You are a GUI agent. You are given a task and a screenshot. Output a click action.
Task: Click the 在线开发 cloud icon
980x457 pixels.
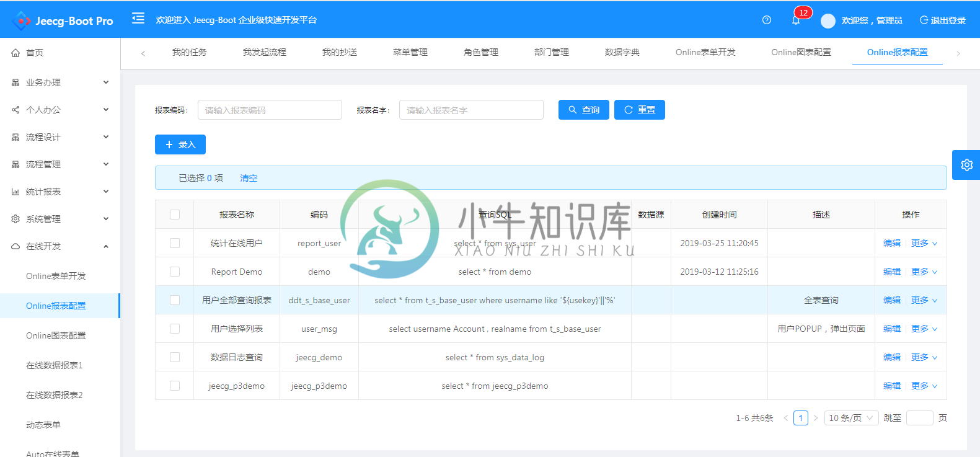(15, 246)
